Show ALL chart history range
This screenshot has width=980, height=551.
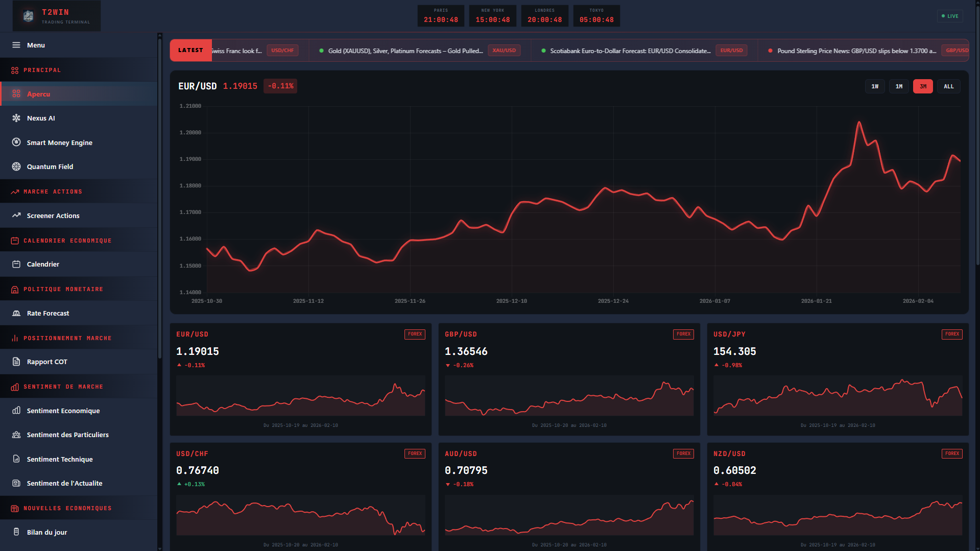point(948,86)
